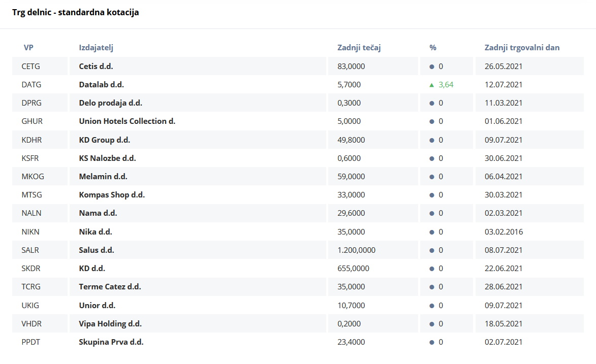Click the date 30.06.2021

point(503,158)
